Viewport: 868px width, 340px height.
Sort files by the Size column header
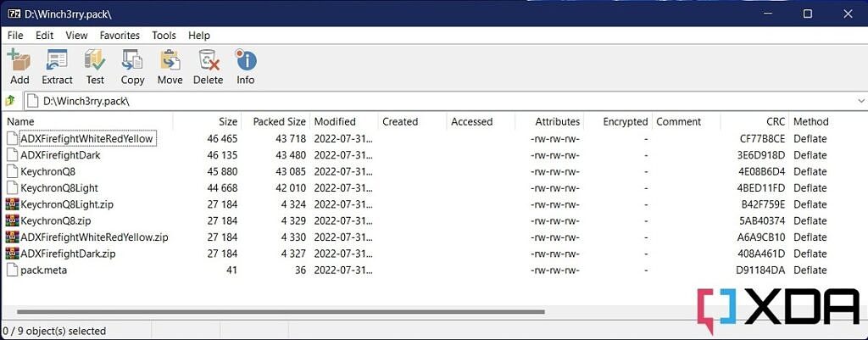click(x=227, y=121)
